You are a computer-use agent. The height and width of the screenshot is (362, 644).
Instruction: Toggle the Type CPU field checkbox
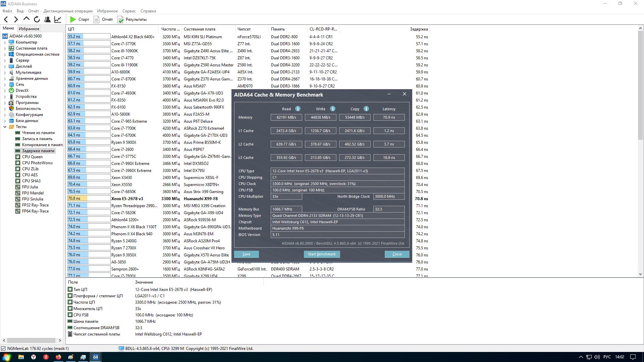pos(70,289)
